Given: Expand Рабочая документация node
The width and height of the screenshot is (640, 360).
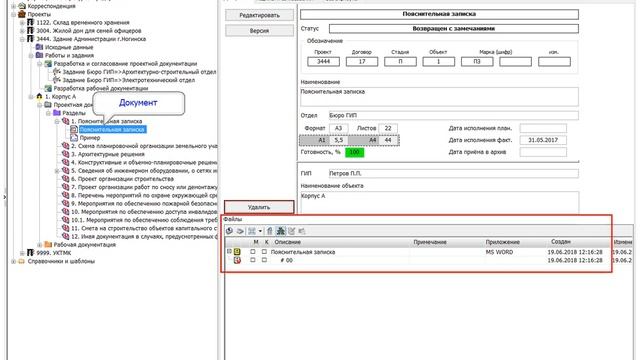Looking at the screenshot, I should (x=40, y=244).
